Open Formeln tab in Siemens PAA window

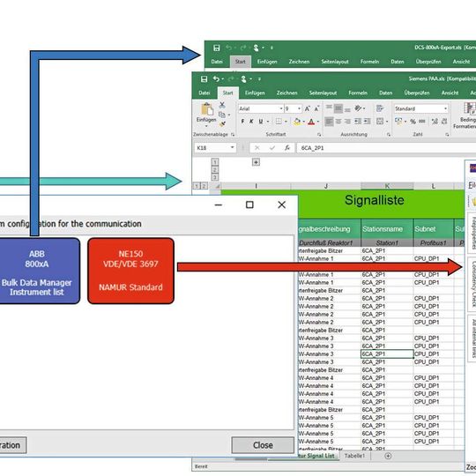point(358,93)
